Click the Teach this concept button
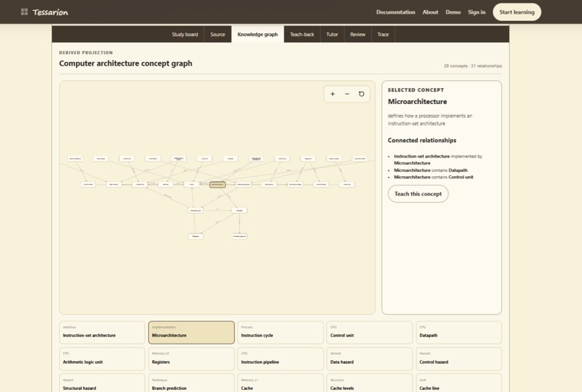Screen dimensions: 582x392 [418, 193]
